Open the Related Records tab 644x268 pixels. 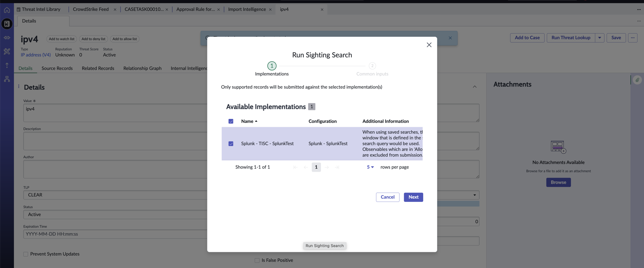[x=98, y=68]
